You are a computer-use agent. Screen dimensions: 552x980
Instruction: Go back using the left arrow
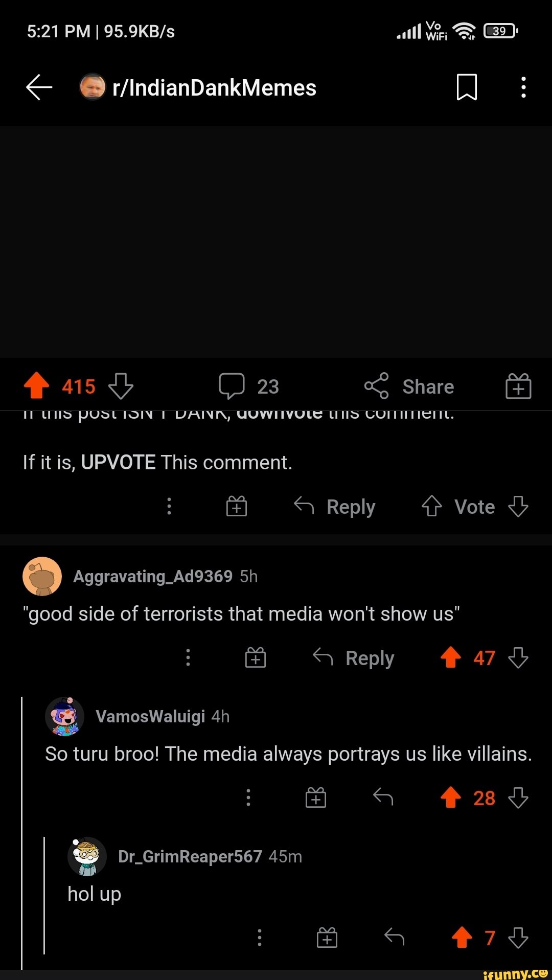pos(39,87)
